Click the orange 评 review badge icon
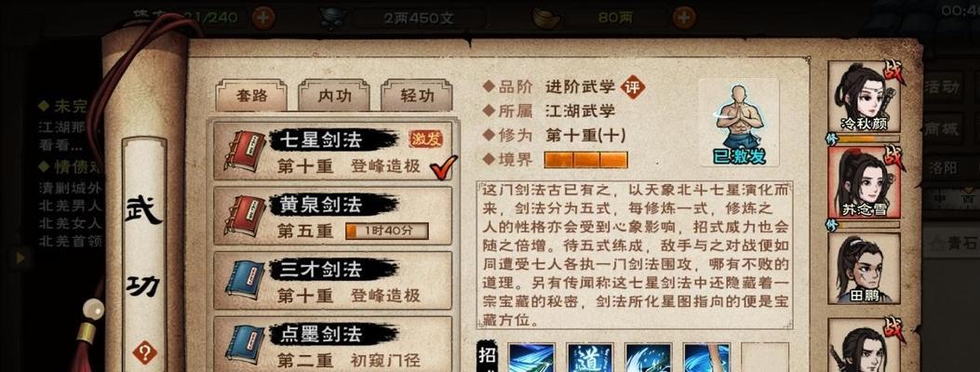980x372 pixels. tap(633, 87)
